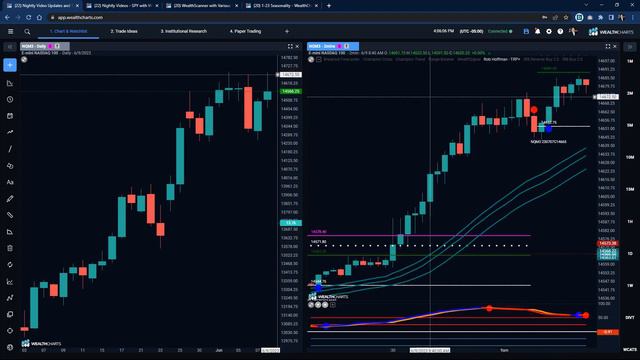Open the indicators chart icon in left toolbar
This screenshot has height=360, width=640.
[10, 282]
